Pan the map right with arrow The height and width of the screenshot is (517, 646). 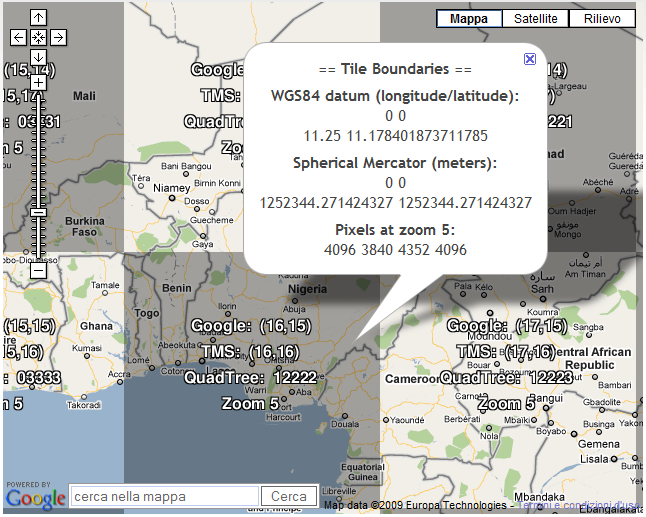pyautogui.click(x=59, y=37)
